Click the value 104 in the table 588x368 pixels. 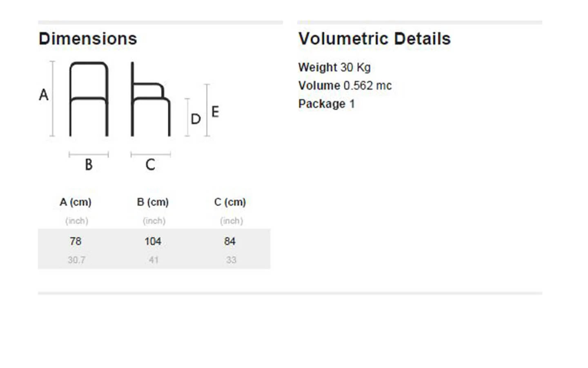pos(153,241)
